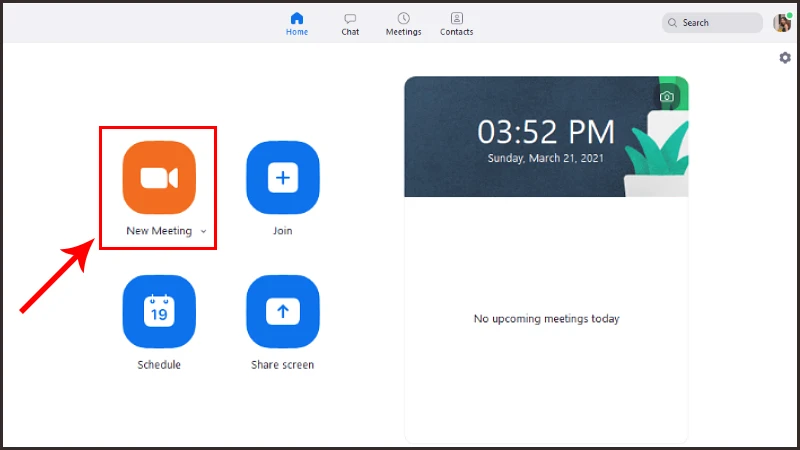Select the Contacts tab
Image resolution: width=800 pixels, height=450 pixels.
click(456, 24)
